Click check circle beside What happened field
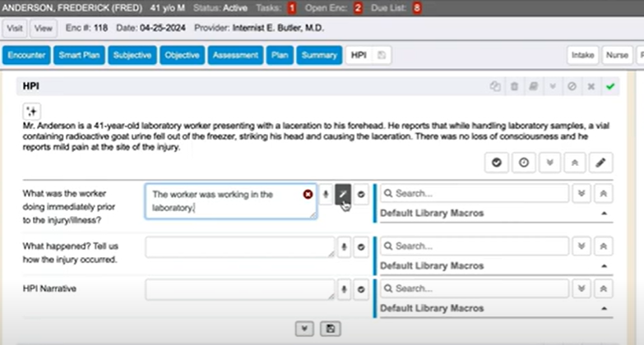The width and height of the screenshot is (644, 345). click(x=361, y=246)
